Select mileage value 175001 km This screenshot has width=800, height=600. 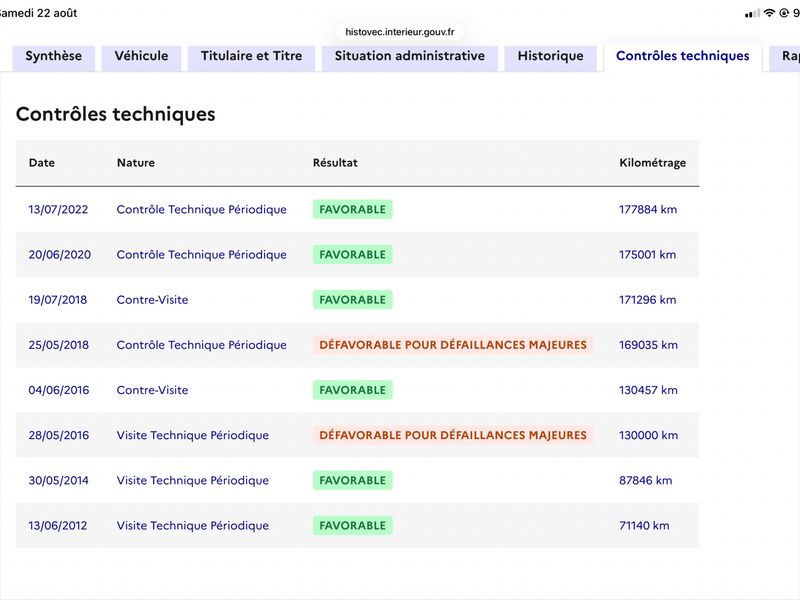(647, 255)
